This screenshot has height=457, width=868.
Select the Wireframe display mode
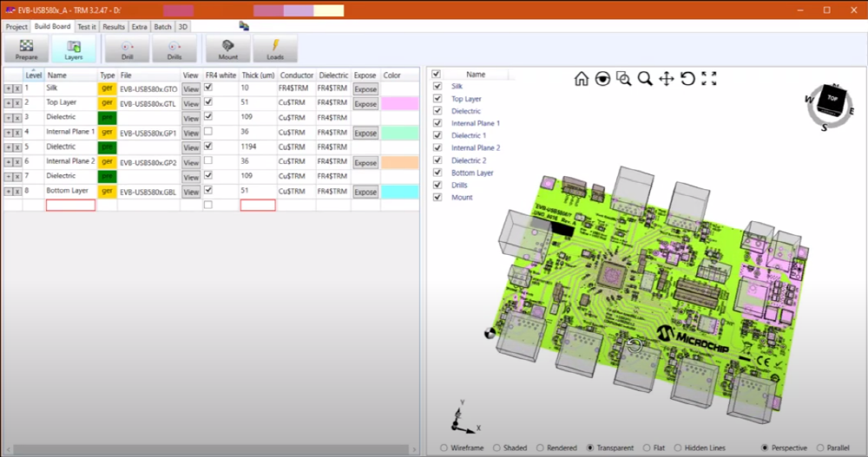point(444,447)
